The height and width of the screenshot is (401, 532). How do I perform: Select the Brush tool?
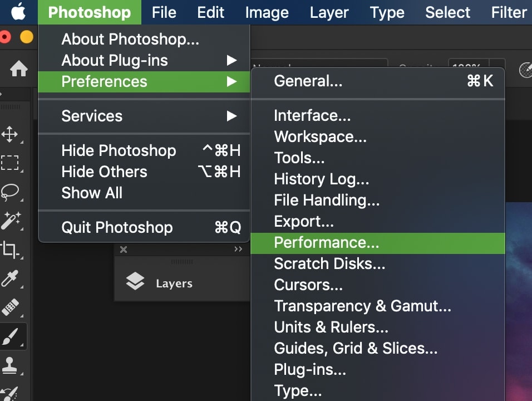click(10, 337)
